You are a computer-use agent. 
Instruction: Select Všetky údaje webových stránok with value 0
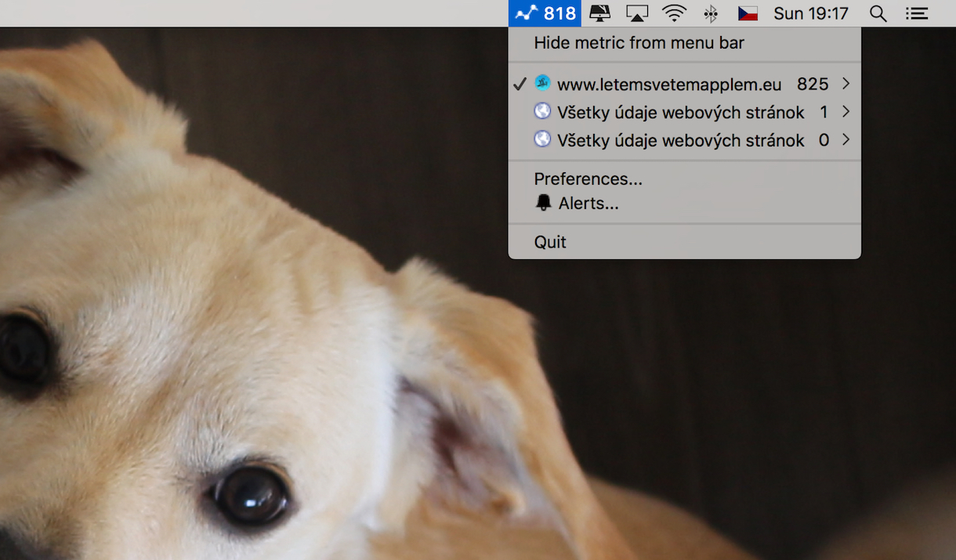pos(685,140)
